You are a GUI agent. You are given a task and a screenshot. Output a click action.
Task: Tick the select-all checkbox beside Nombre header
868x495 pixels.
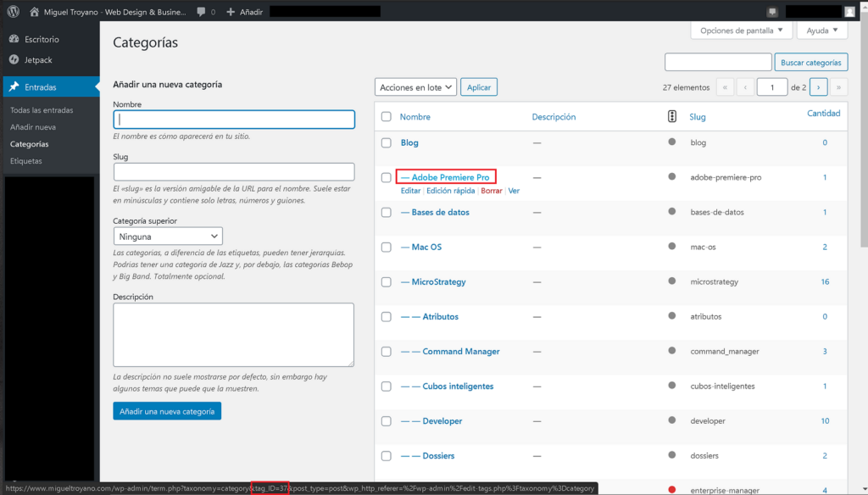pos(387,117)
